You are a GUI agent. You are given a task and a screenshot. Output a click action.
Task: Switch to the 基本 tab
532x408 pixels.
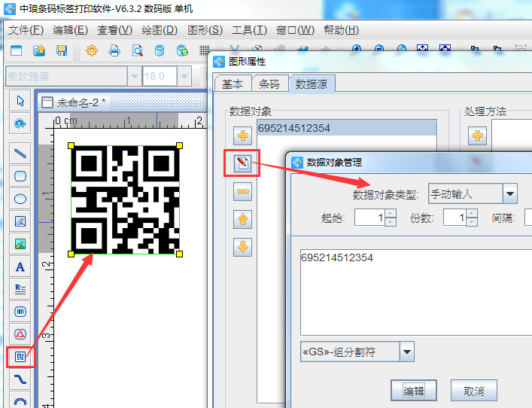(233, 84)
